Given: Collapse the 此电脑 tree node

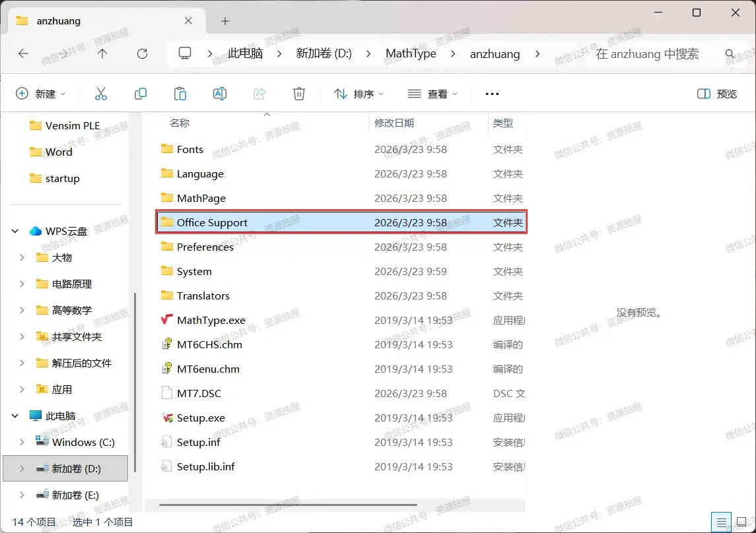Looking at the screenshot, I should pos(15,416).
